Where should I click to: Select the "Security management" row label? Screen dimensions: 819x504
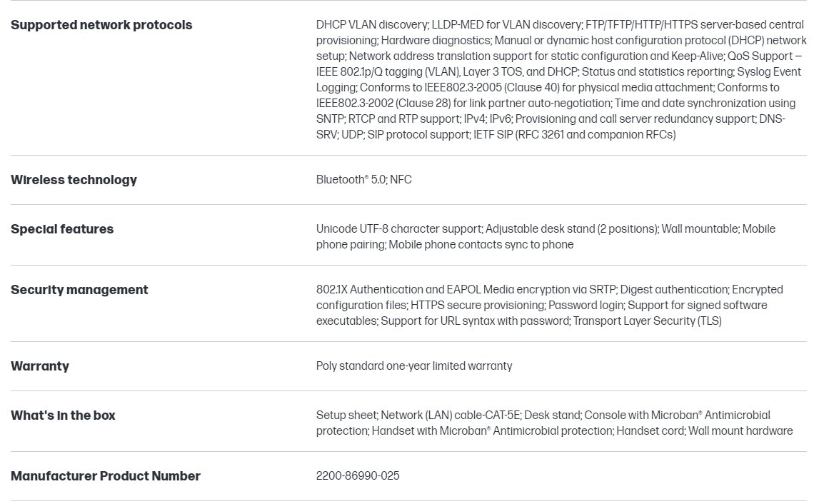click(x=79, y=290)
